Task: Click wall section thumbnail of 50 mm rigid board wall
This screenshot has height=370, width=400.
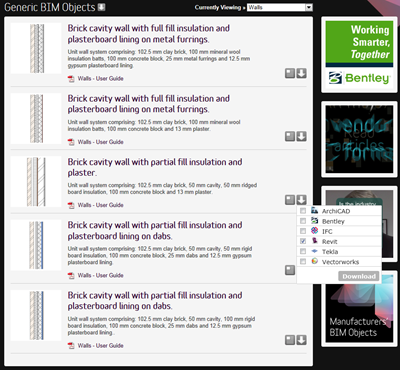Action: [x=36, y=245]
